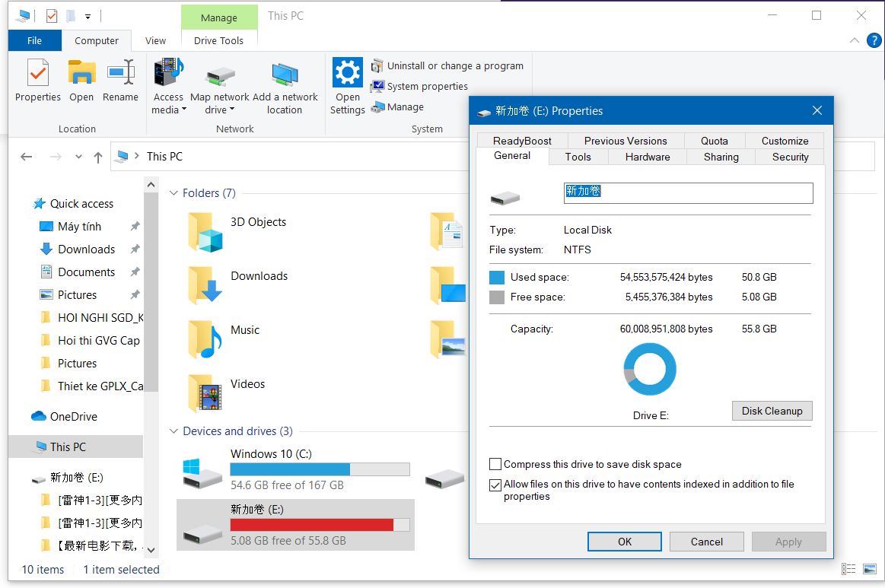885x588 pixels.
Task: Uncheck Allow files to be indexed checkbox
Action: tap(495, 485)
